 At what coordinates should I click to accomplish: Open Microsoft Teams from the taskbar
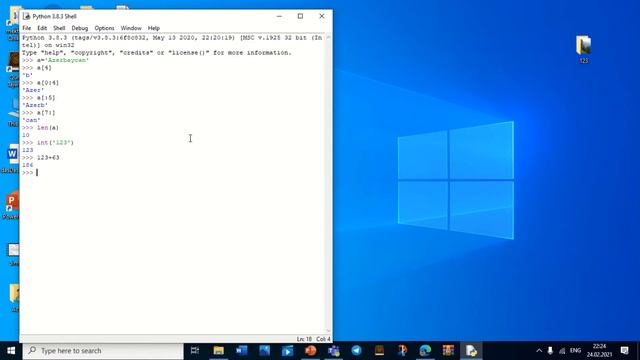tap(333, 351)
